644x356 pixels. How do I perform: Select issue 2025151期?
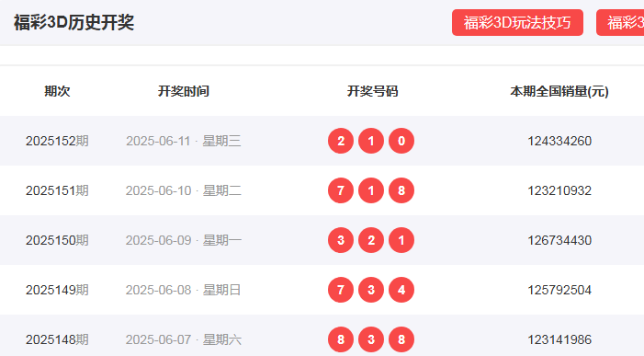tap(57, 190)
